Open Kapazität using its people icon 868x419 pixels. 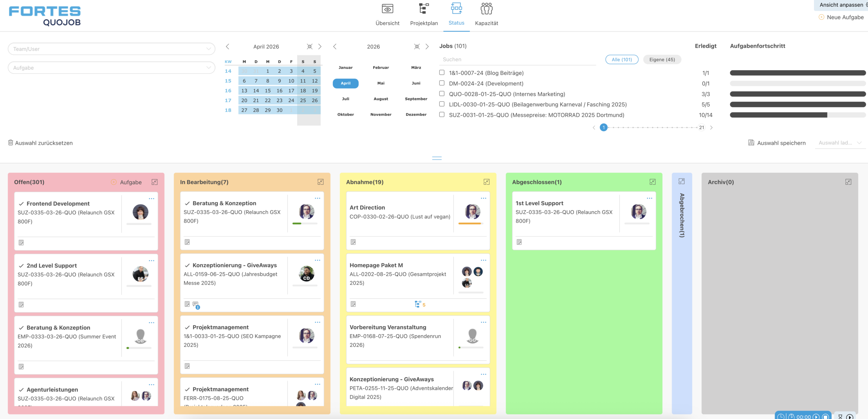(x=487, y=8)
